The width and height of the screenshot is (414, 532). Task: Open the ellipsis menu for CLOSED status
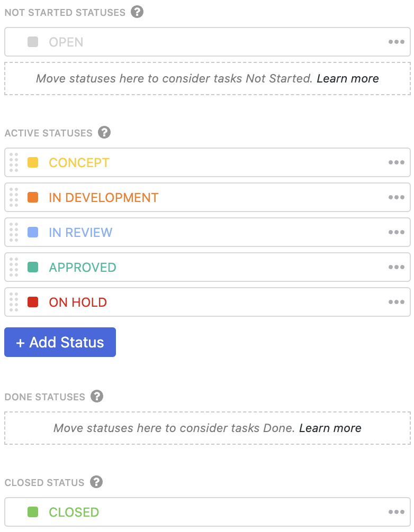[397, 512]
